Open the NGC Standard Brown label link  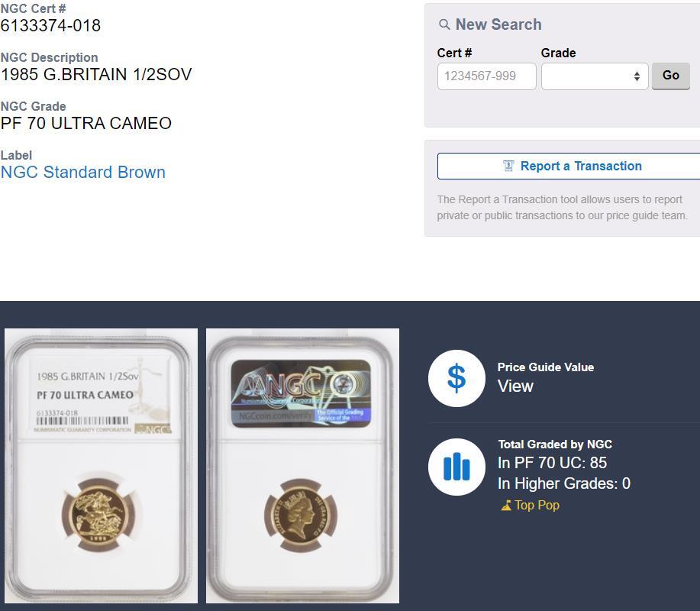click(x=83, y=173)
